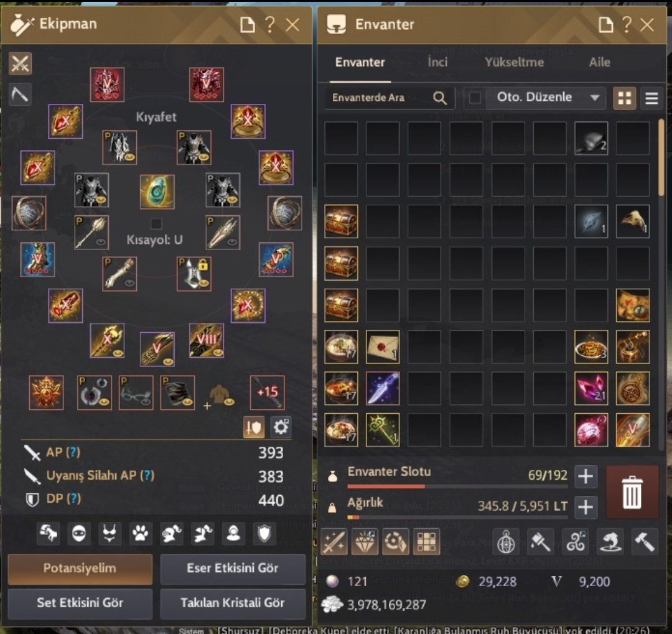
Task: Toggle the crossed swords combat gear view
Action: [x=20, y=63]
